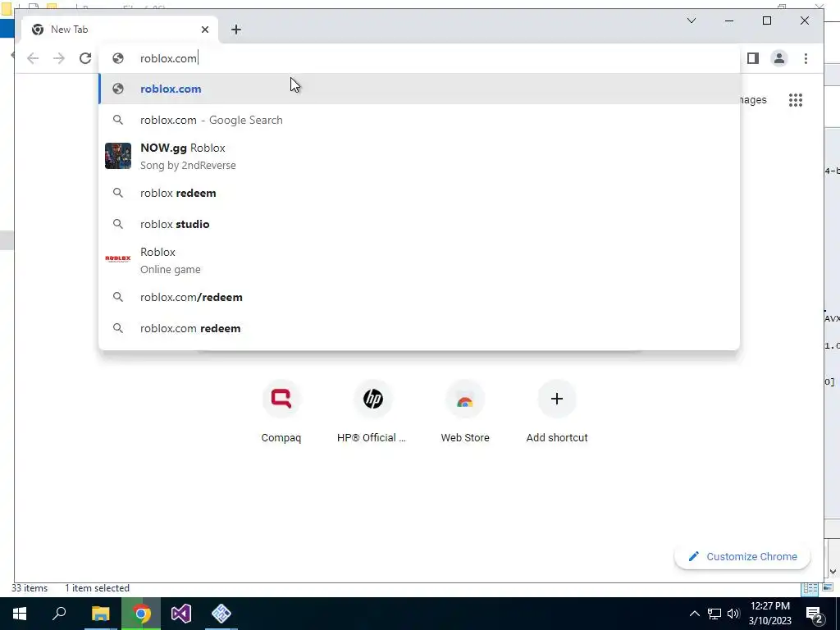This screenshot has width=840, height=630.
Task: Open Chrome three-dot menu
Action: pos(806,58)
